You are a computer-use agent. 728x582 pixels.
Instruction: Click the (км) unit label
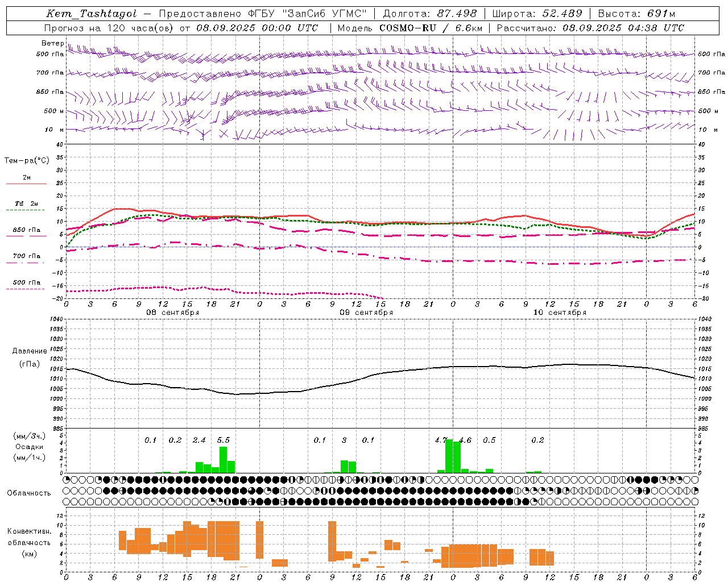point(30,554)
